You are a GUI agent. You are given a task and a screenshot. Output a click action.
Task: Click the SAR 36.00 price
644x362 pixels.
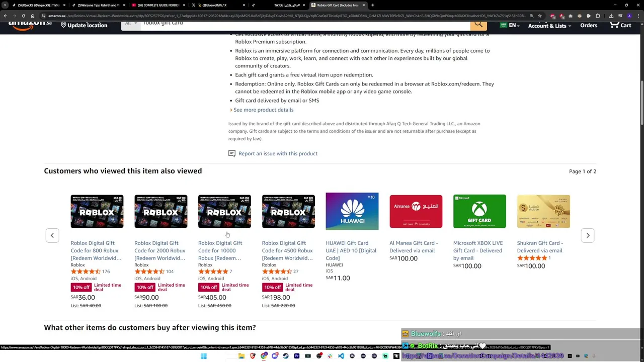[x=83, y=297]
